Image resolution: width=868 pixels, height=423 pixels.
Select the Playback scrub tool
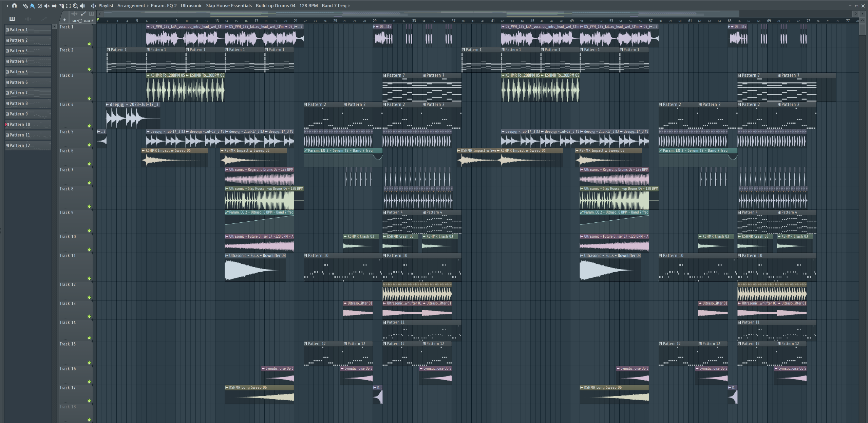(x=82, y=6)
